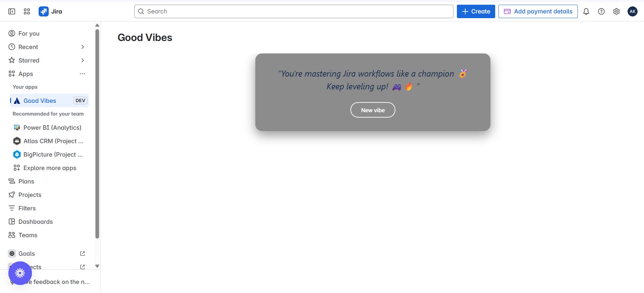Open the help question mark icon
Image resolution: width=644 pixels, height=293 pixels.
(x=601, y=11)
